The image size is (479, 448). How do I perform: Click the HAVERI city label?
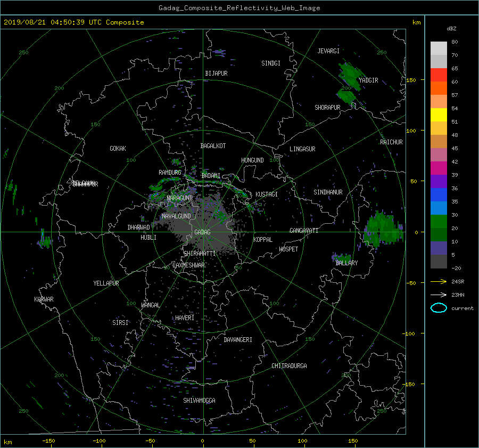pyautogui.click(x=185, y=318)
